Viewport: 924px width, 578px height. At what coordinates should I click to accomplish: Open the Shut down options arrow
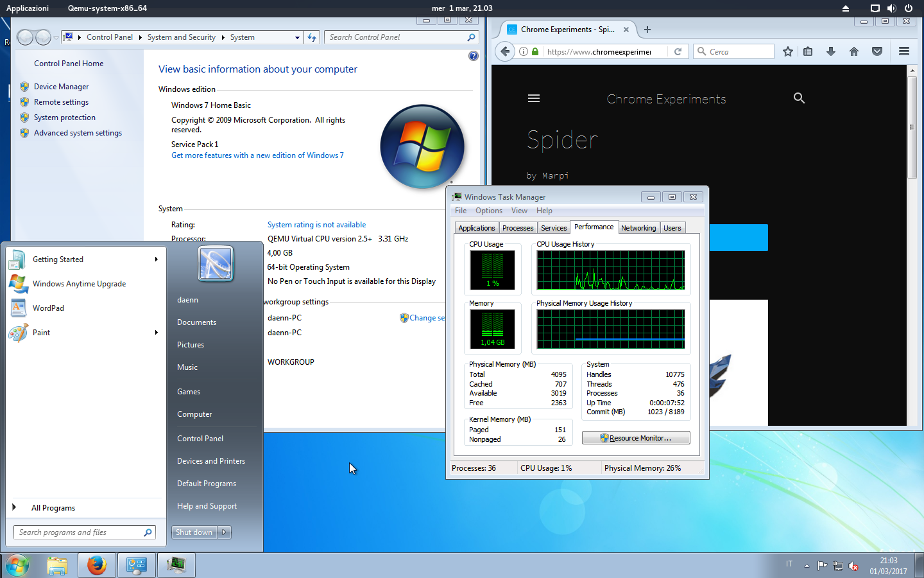click(224, 532)
